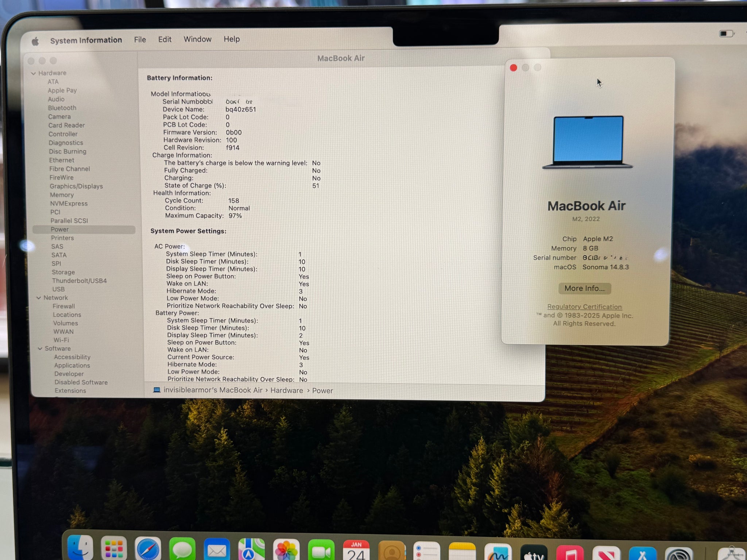Viewport: 747px width, 560px height.
Task: Select Memory in the Hardware list
Action: tap(62, 195)
